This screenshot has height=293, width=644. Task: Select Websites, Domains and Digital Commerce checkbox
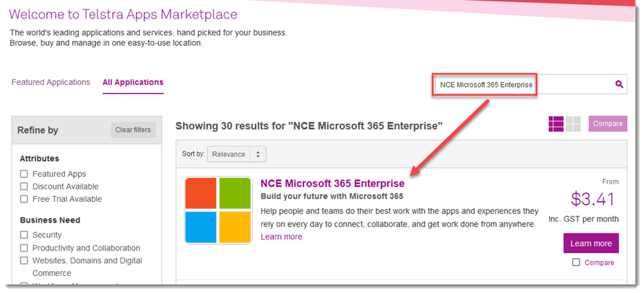[25, 260]
